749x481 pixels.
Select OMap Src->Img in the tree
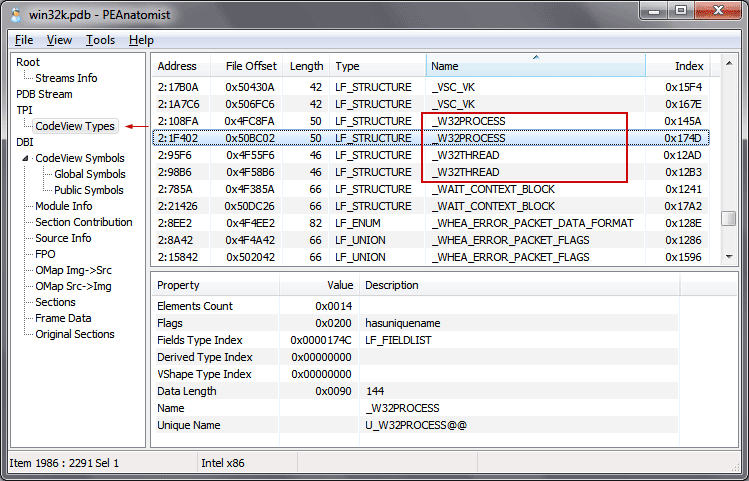[74, 286]
